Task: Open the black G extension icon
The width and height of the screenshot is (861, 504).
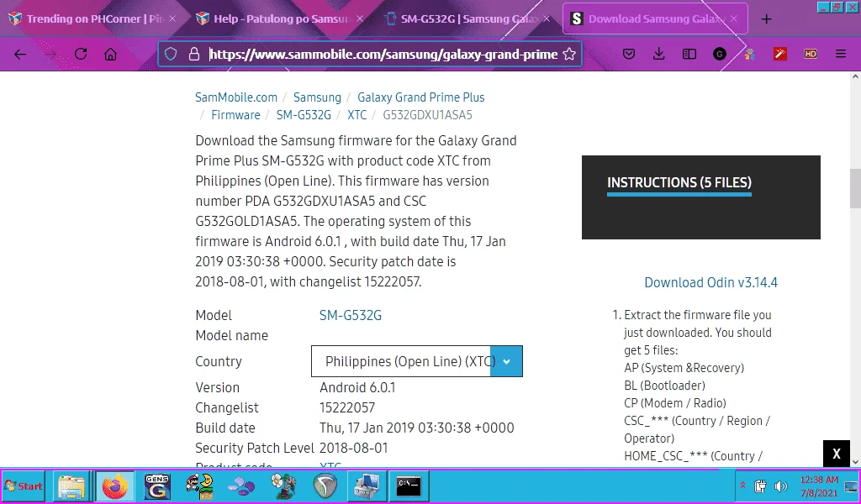Action: [720, 54]
